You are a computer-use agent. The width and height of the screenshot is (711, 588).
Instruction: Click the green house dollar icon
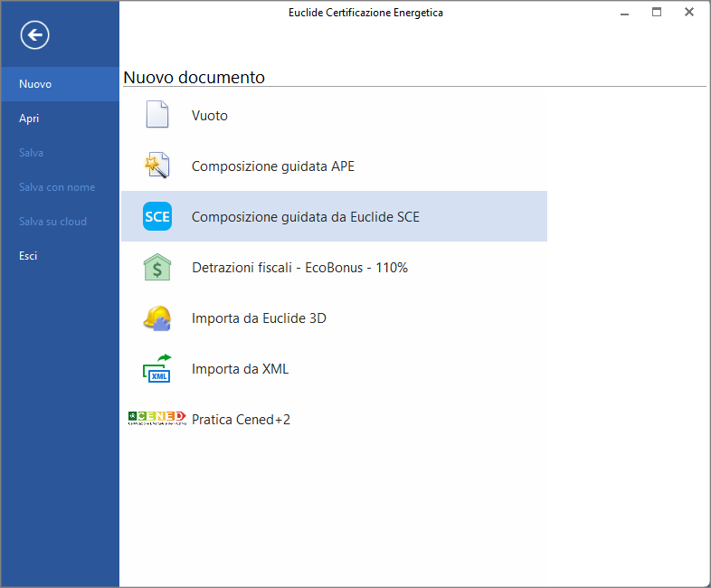click(x=157, y=268)
